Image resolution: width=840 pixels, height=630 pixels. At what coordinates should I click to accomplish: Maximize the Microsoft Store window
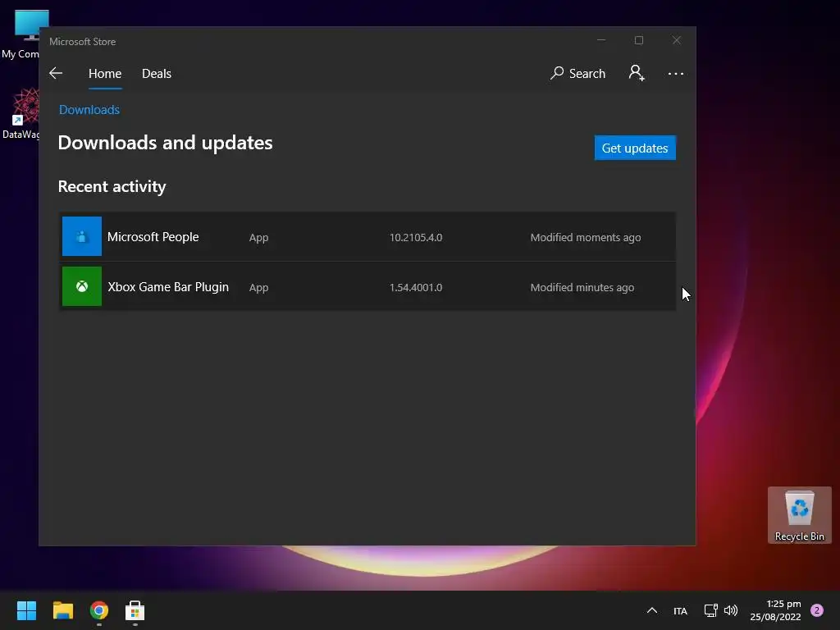click(638, 40)
